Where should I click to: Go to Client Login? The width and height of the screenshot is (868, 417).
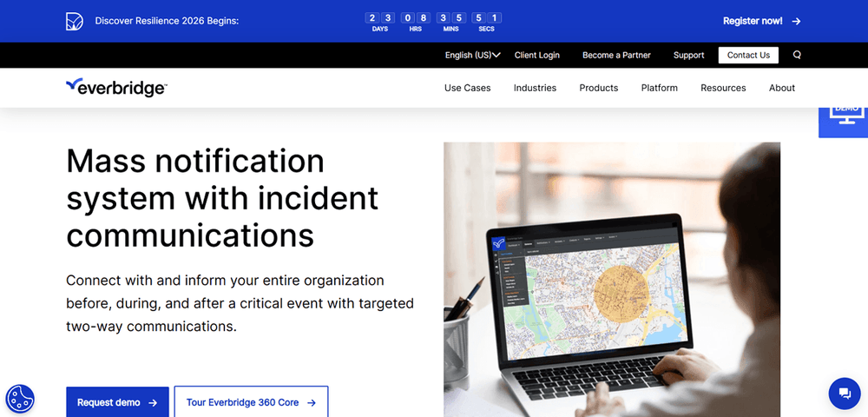click(x=536, y=55)
